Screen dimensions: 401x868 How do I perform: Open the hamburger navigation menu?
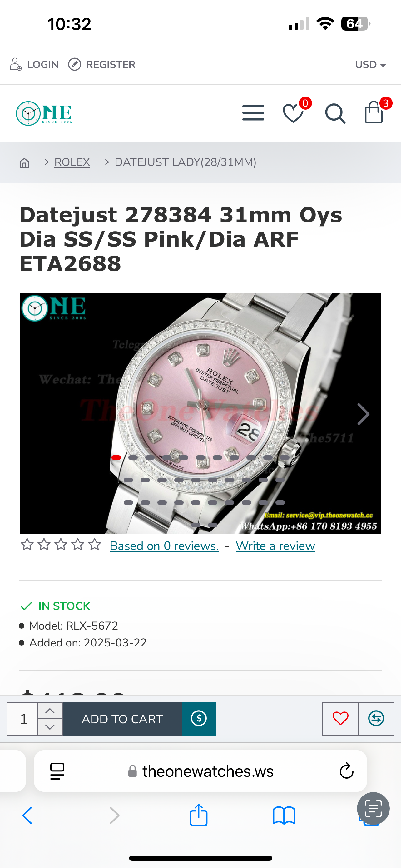pyautogui.click(x=253, y=113)
